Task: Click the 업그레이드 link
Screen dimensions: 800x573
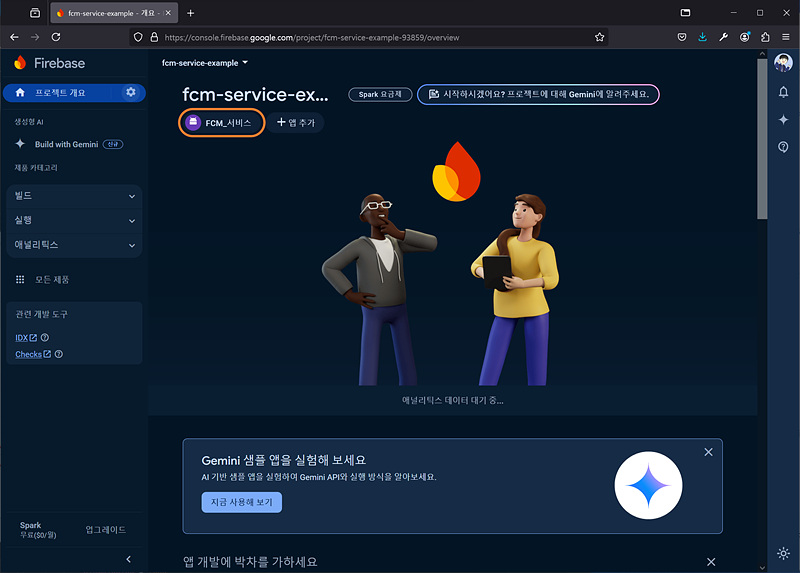Action: [x=106, y=530]
